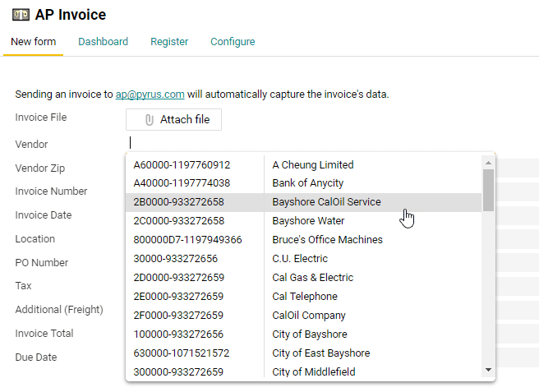539x392 pixels.
Task: Open the Dashboard tab
Action: [x=104, y=42]
